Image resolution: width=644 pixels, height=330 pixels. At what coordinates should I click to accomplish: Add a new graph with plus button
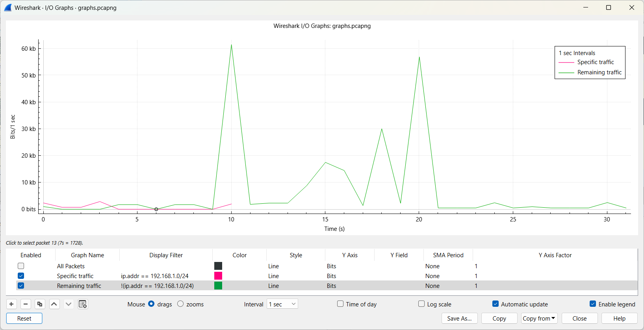coord(11,304)
